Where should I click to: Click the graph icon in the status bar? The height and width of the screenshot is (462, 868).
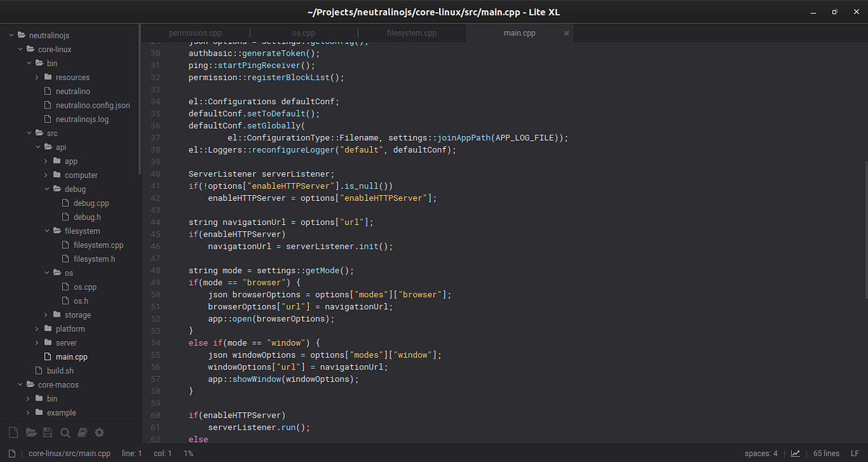coord(796,453)
